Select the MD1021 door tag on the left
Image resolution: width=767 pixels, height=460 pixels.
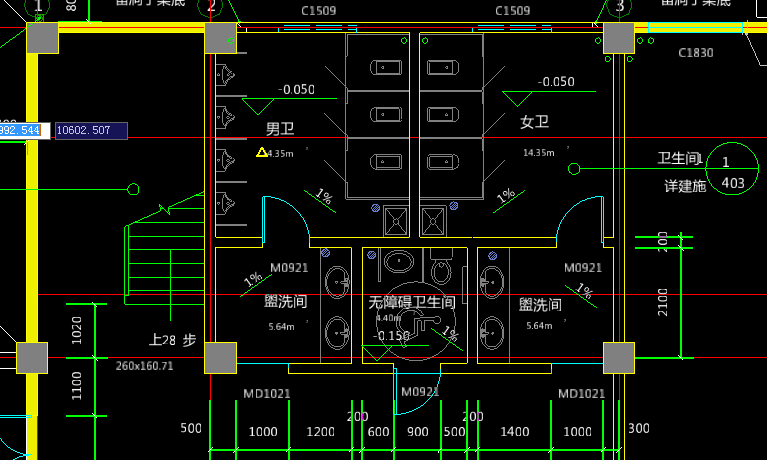[267, 393]
